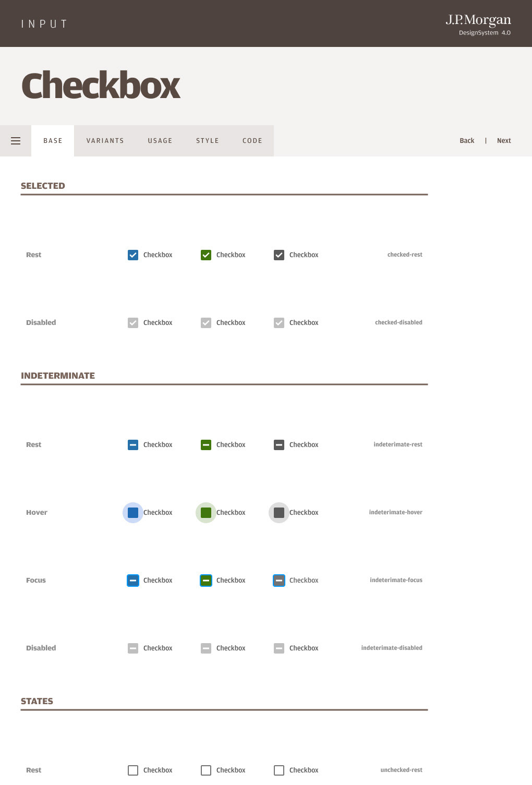Check the second unchecked-rest checkbox
This screenshot has width=532, height=785.
point(206,770)
